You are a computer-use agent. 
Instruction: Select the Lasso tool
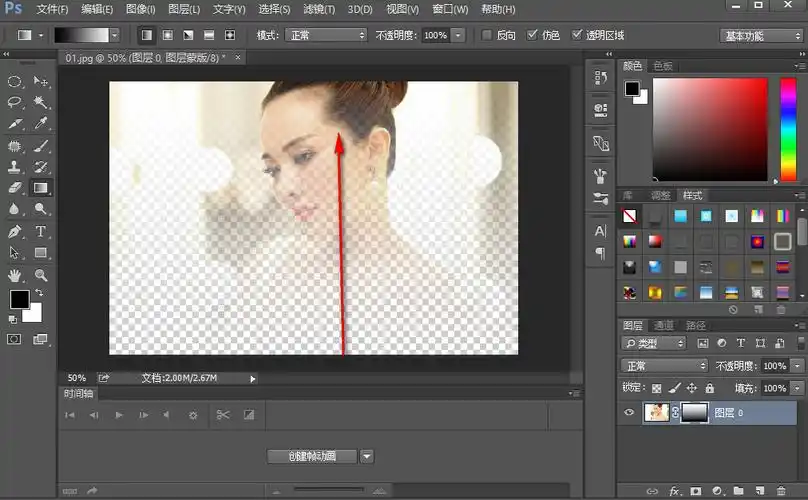pos(15,102)
